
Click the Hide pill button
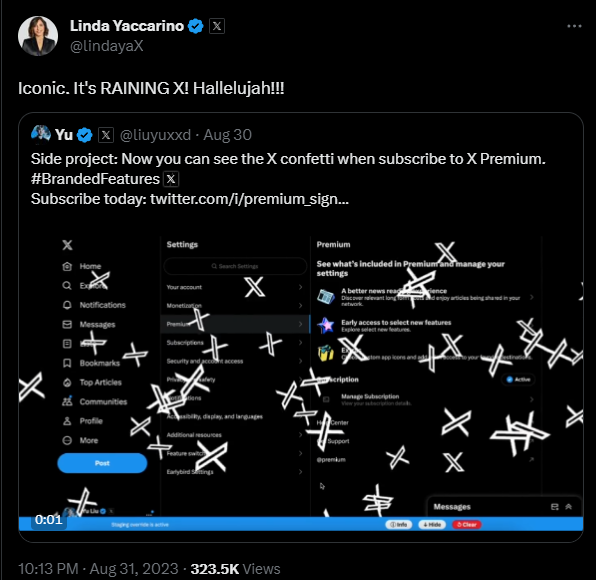point(432,525)
